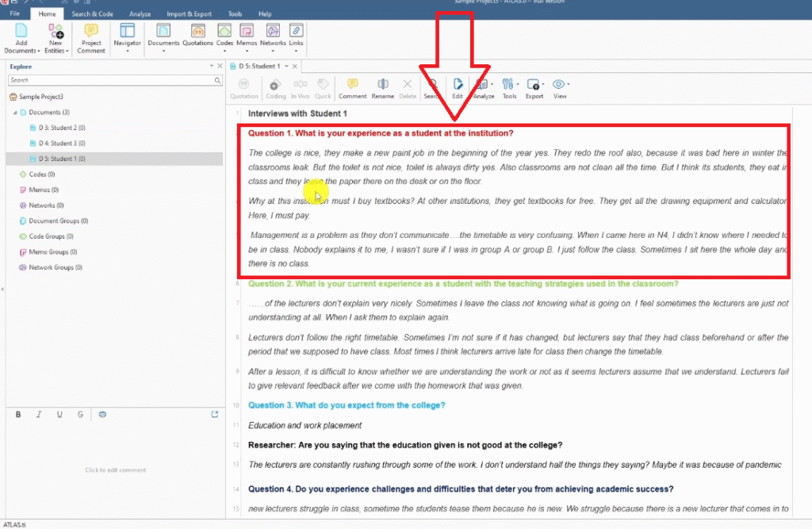Expand the Navigator dropdown
The image size is (812, 529).
click(x=127, y=38)
